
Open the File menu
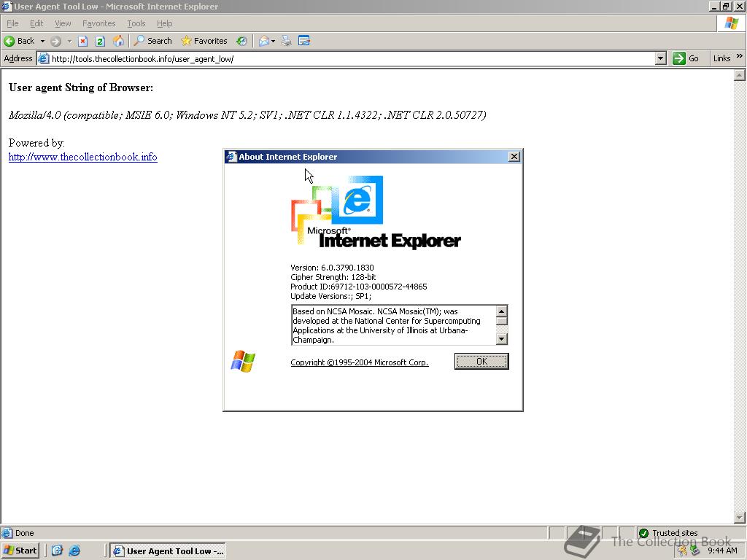pyautogui.click(x=12, y=23)
